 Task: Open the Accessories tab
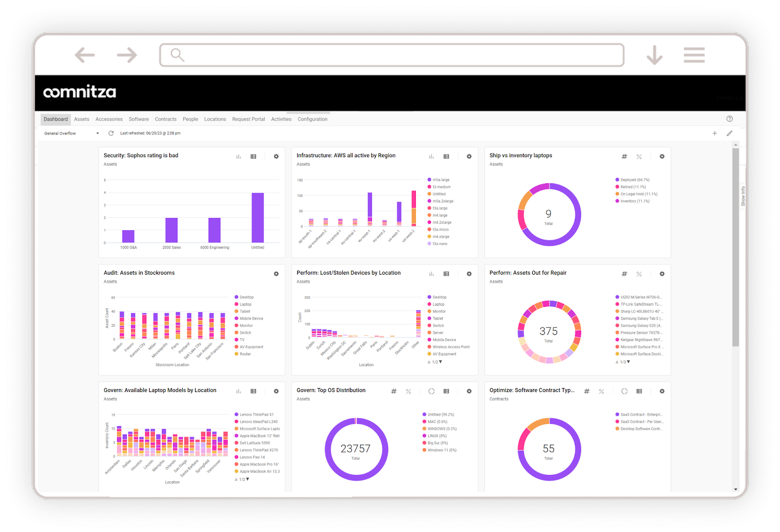[109, 119]
